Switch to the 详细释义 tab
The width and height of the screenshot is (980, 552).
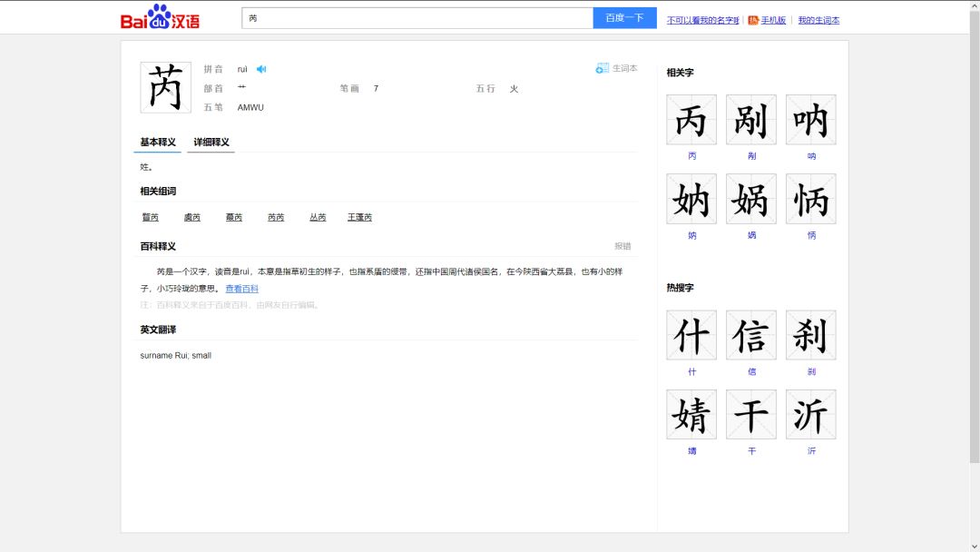(x=211, y=143)
